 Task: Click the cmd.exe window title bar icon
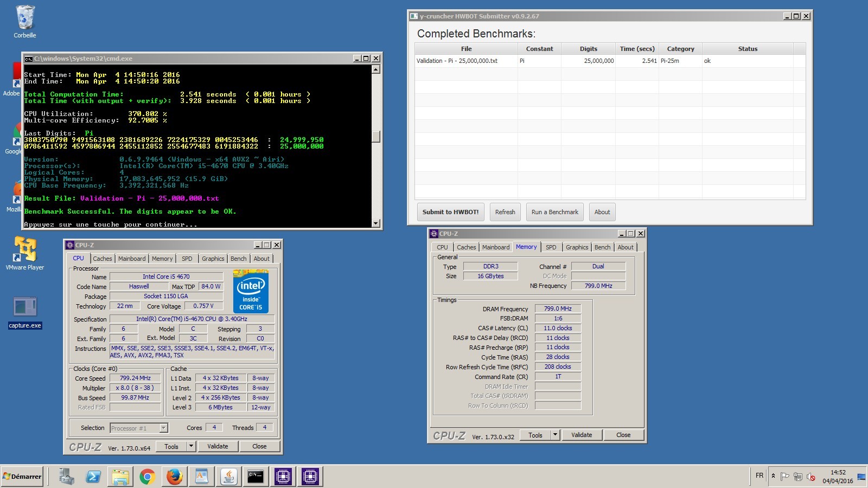29,59
